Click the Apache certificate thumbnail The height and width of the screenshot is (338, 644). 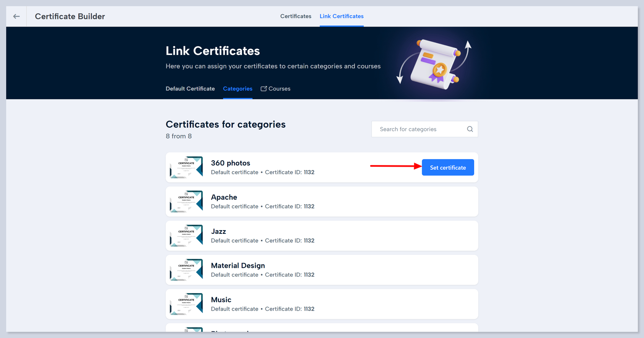(x=186, y=202)
